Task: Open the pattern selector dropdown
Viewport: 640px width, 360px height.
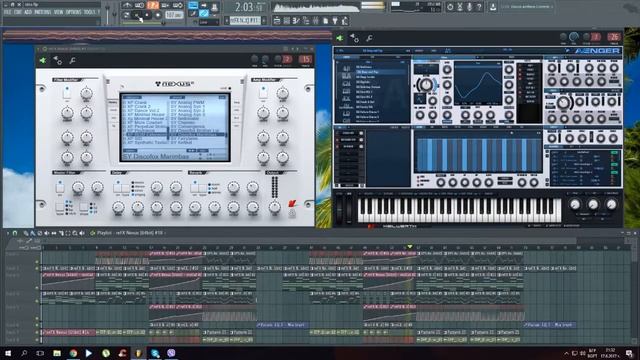Action: 245,20
